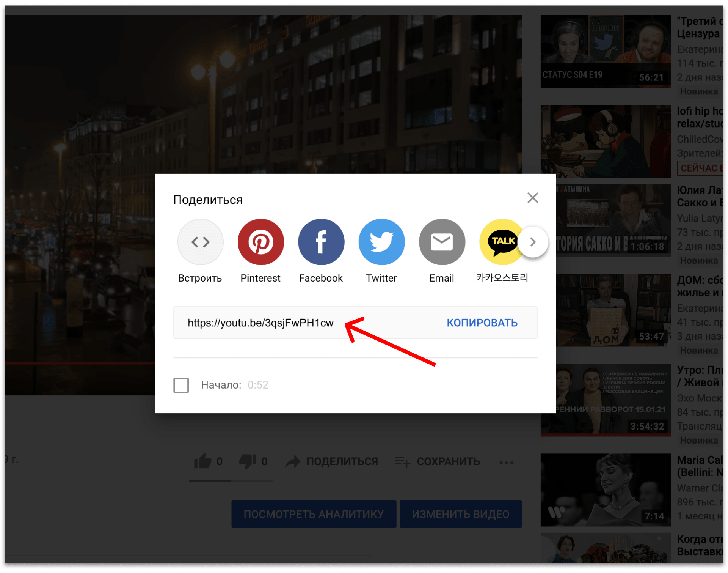Close the Поделиться share dialog
The width and height of the screenshot is (728, 573).
click(x=533, y=198)
